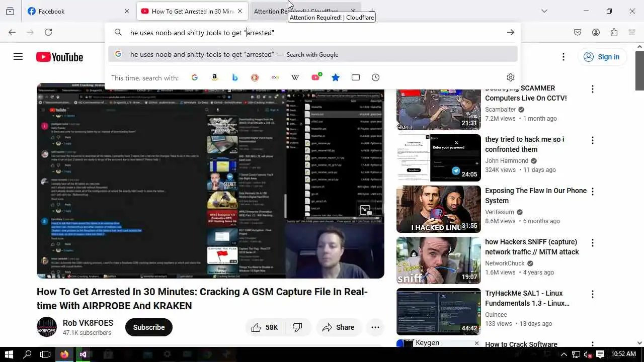Close the How To Get Arrested tab
This screenshot has height=362, width=644.
[x=240, y=11]
